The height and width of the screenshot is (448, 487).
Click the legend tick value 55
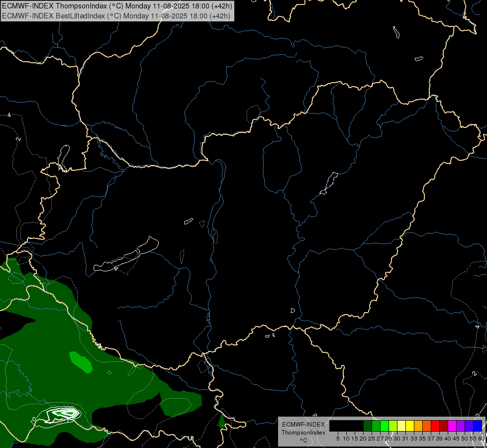pyautogui.click(x=473, y=439)
